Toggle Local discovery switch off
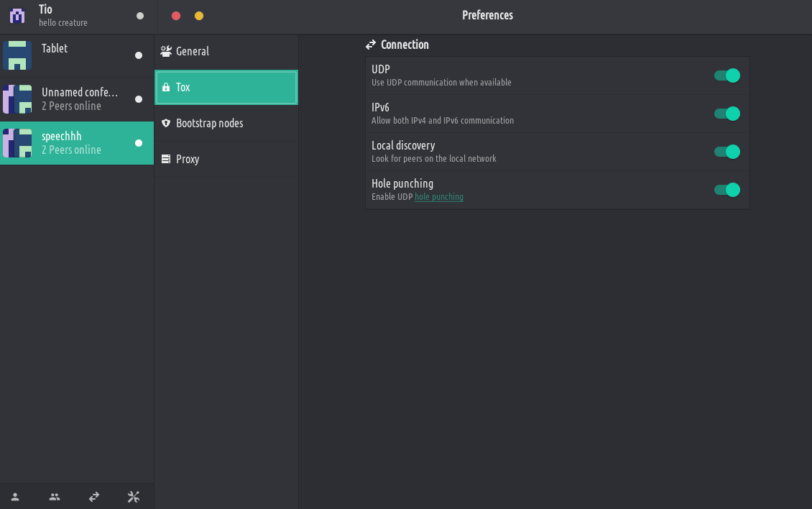Screen dimensions: 812x509 click(727, 152)
